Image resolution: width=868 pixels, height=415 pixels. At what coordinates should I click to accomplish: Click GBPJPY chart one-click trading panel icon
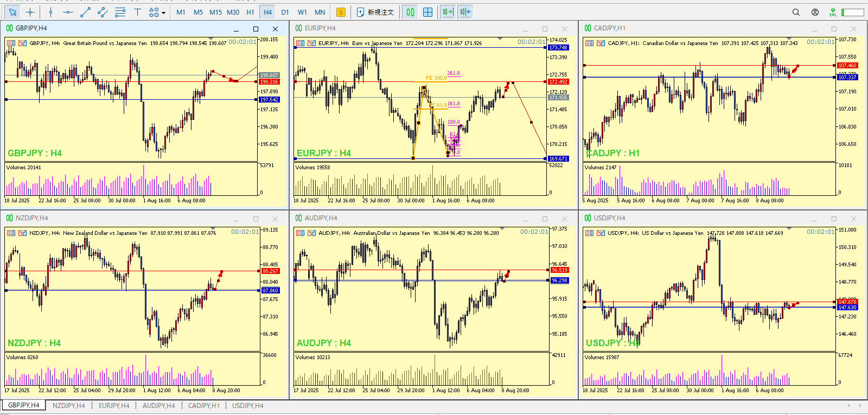click(x=11, y=43)
